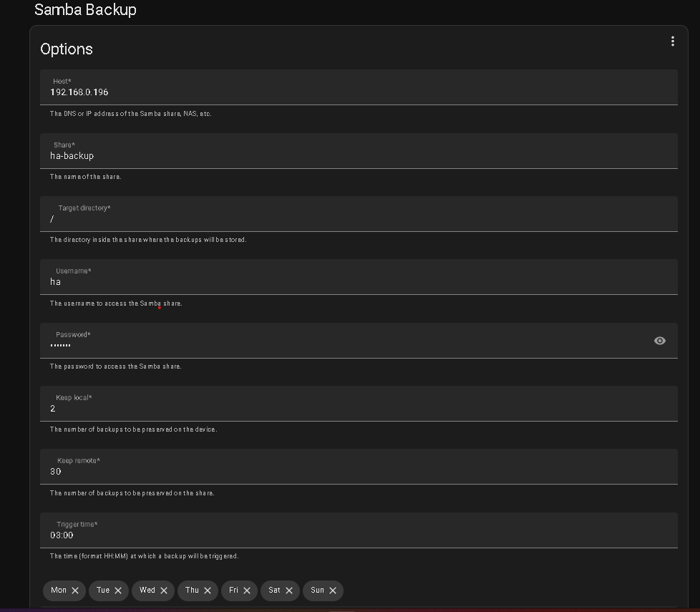Click the Sun day chip label
700x612 pixels.
(317, 591)
